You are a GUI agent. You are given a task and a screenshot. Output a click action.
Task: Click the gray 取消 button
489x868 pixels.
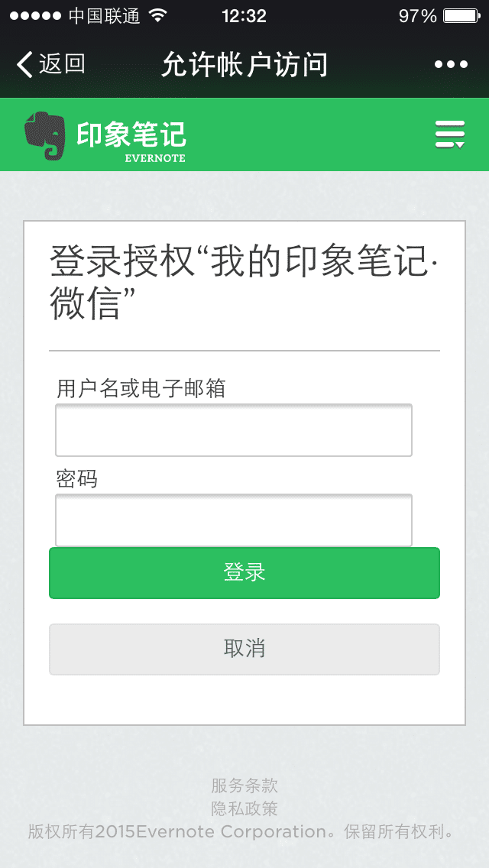244,649
